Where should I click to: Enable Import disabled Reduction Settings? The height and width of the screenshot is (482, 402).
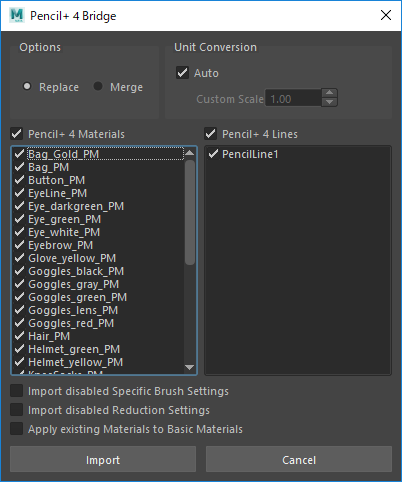click(x=17, y=410)
